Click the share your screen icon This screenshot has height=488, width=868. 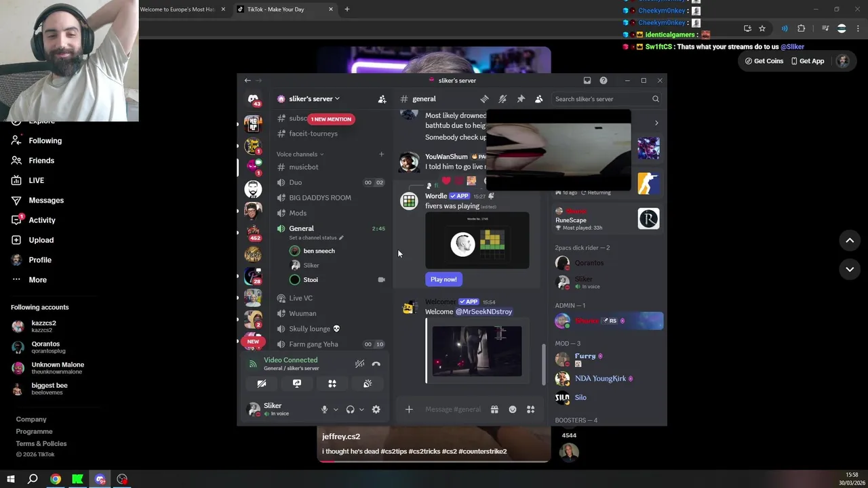[x=297, y=384]
